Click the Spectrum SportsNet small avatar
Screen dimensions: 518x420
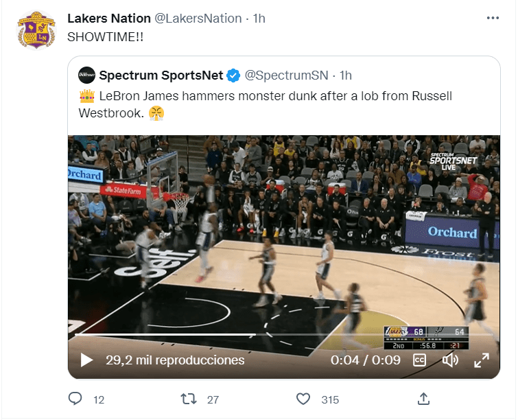tap(86, 75)
